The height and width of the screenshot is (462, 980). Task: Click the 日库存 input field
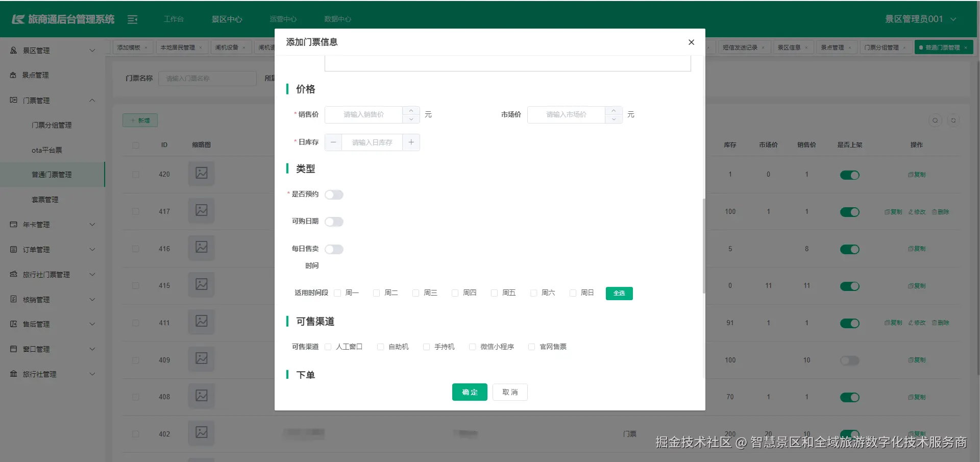pos(372,142)
